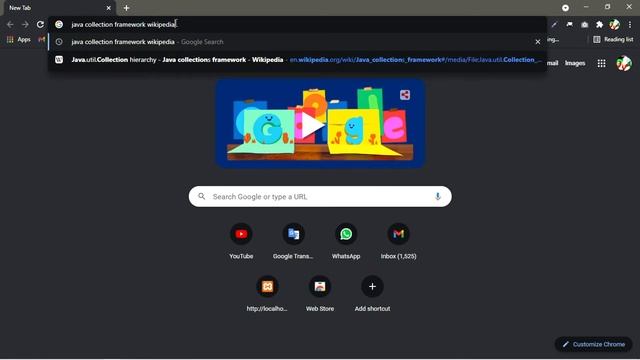Image resolution: width=640 pixels, height=360 pixels.
Task: Open the Reading list
Action: [613, 40]
